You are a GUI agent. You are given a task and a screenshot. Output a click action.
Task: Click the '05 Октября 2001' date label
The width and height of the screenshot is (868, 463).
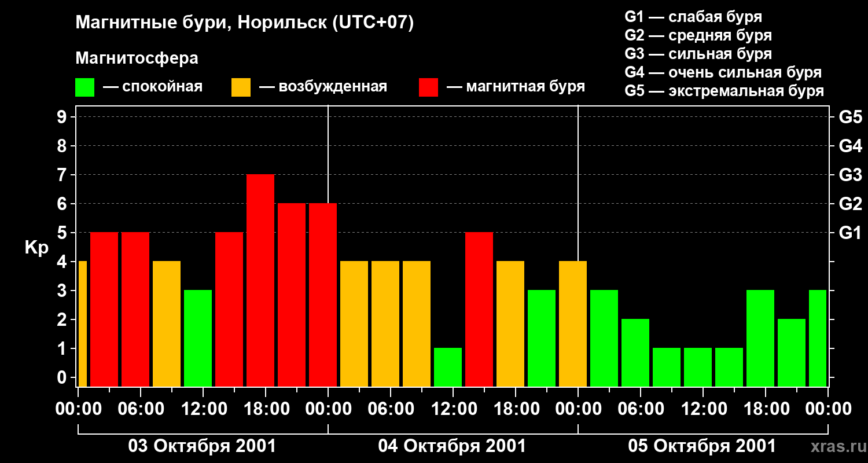click(702, 446)
